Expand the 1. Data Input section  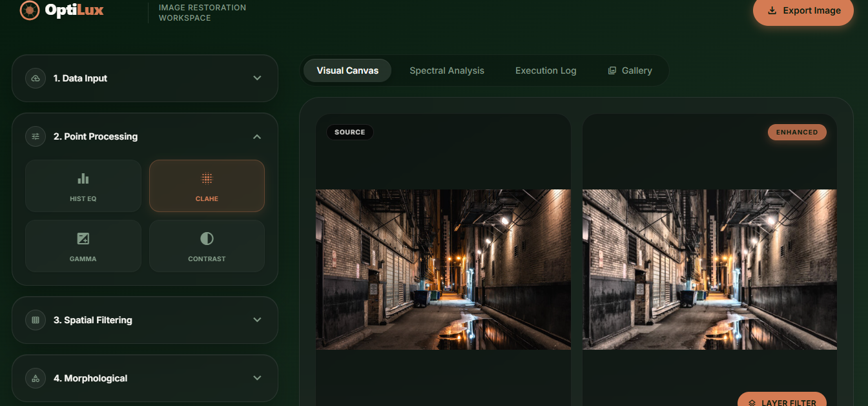click(145, 78)
